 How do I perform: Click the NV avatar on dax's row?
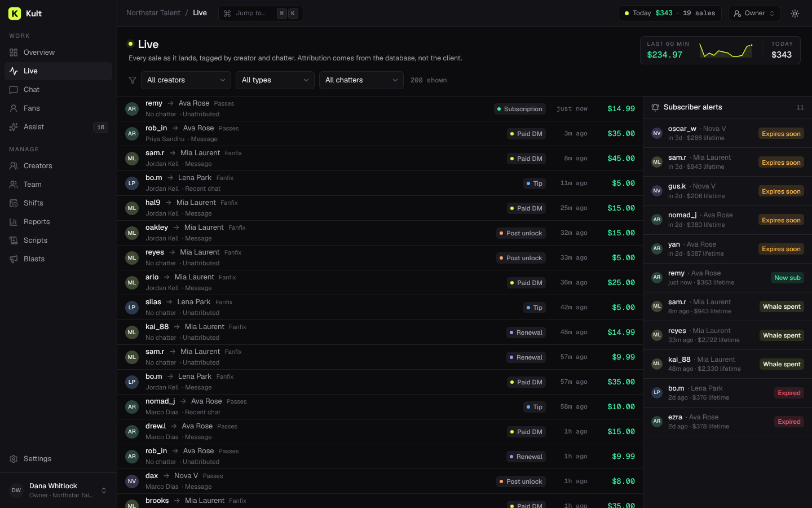tap(132, 481)
